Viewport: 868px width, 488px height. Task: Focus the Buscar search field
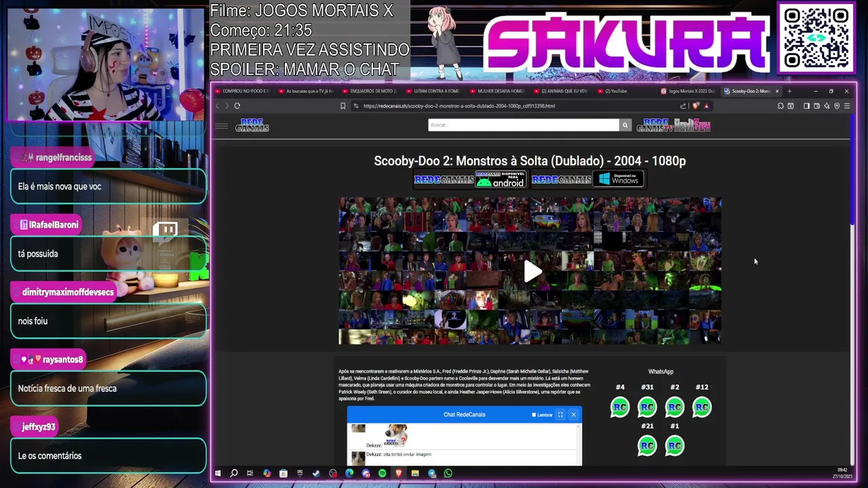(524, 125)
